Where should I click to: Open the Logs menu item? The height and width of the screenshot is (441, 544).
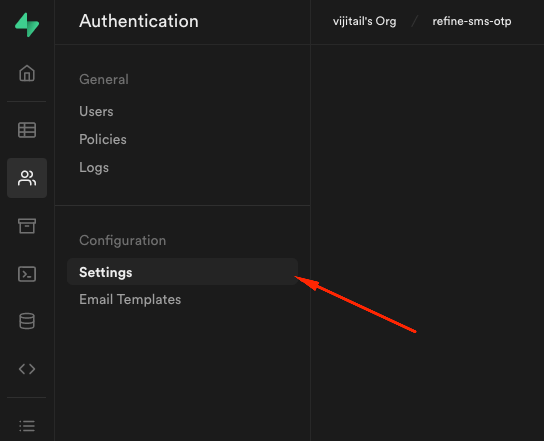coord(94,167)
